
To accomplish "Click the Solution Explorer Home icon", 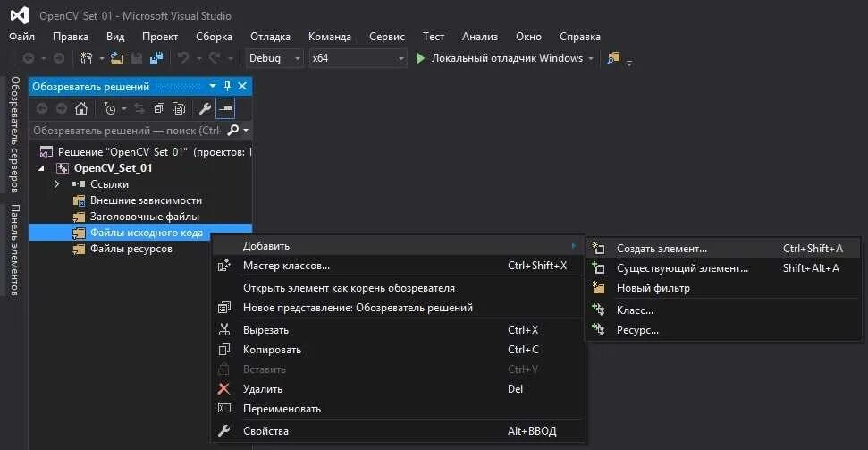I will [81, 108].
